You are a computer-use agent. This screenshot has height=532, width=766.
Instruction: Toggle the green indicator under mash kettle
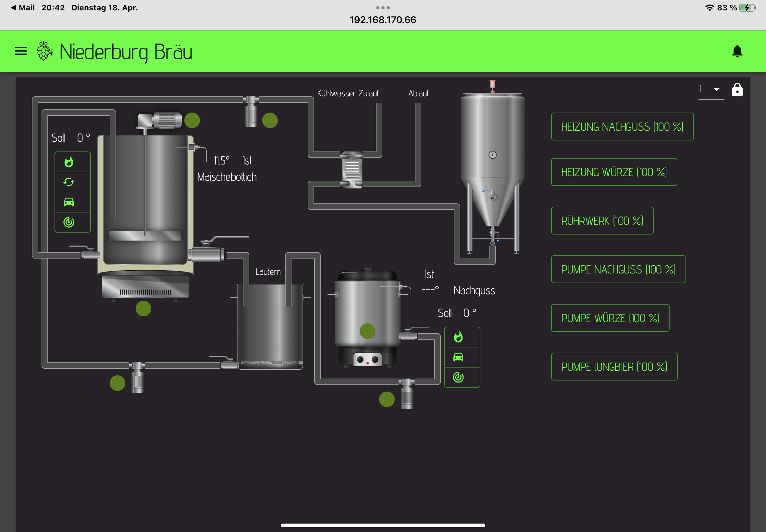click(143, 308)
